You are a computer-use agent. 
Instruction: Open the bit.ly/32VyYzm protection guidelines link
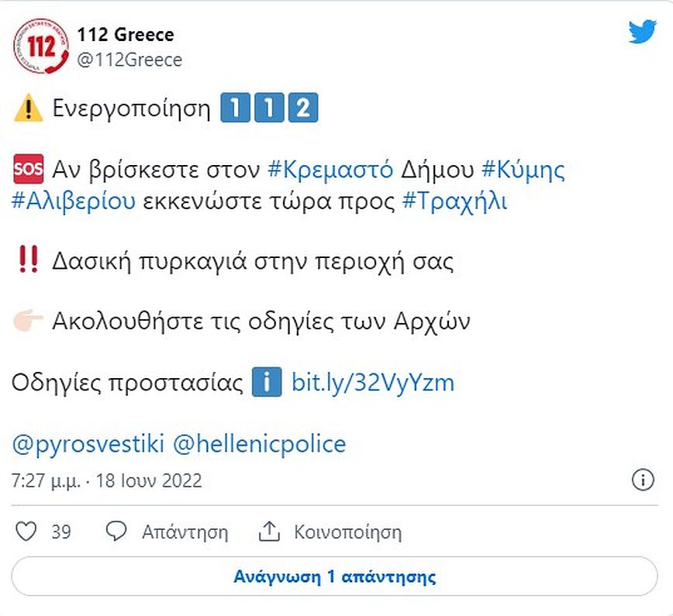pos(372,383)
